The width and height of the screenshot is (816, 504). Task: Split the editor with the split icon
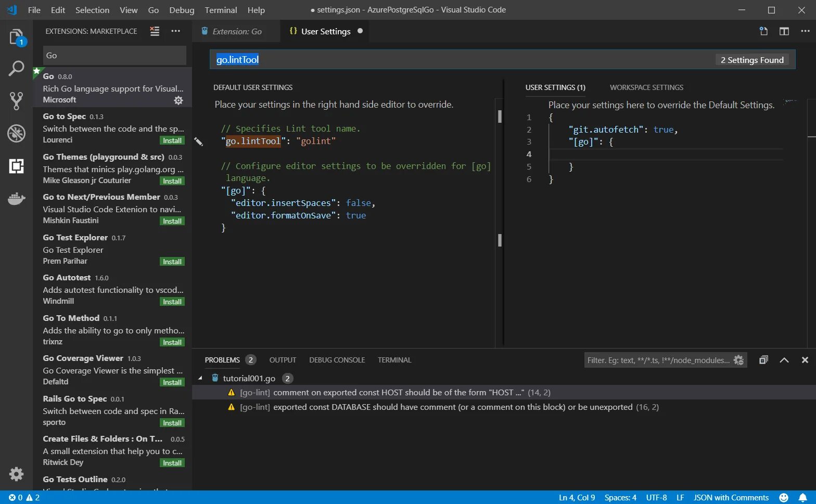point(784,31)
